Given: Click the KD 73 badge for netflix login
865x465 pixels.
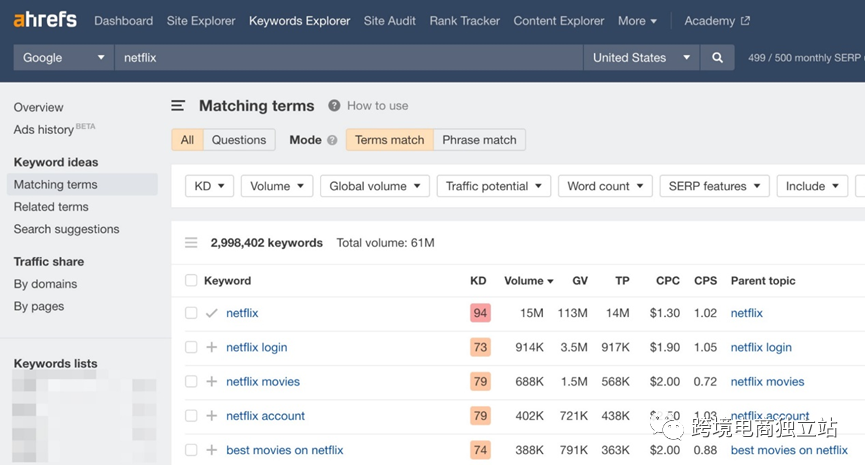Looking at the screenshot, I should [x=480, y=347].
